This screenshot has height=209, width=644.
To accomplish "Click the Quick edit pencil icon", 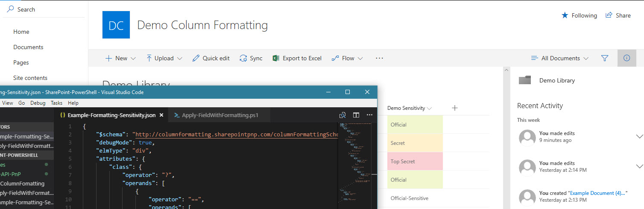I will (196, 58).
